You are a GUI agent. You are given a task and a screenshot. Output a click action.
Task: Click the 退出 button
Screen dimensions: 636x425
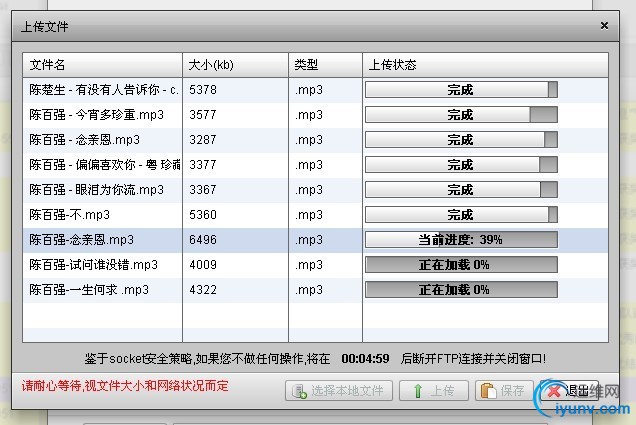coord(569,391)
